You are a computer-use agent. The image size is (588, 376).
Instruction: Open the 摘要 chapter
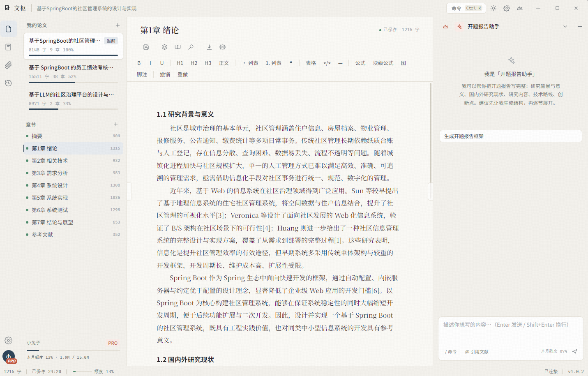click(73, 136)
